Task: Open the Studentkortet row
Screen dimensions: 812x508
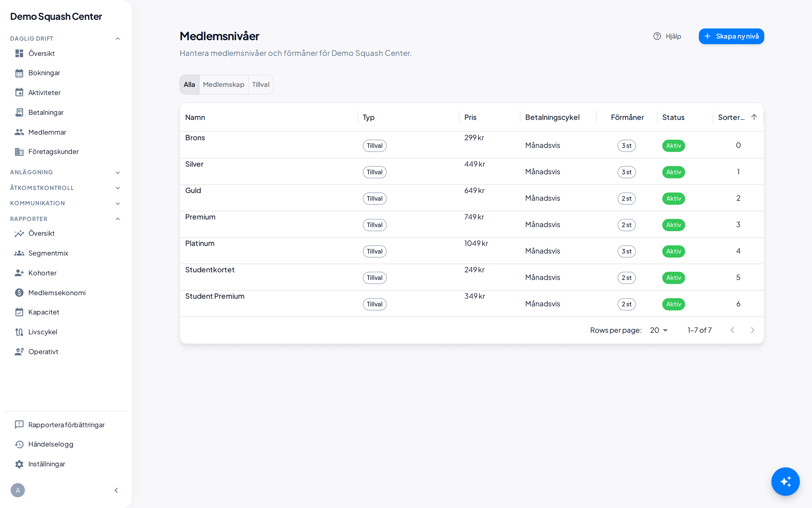Action: pyautogui.click(x=472, y=277)
